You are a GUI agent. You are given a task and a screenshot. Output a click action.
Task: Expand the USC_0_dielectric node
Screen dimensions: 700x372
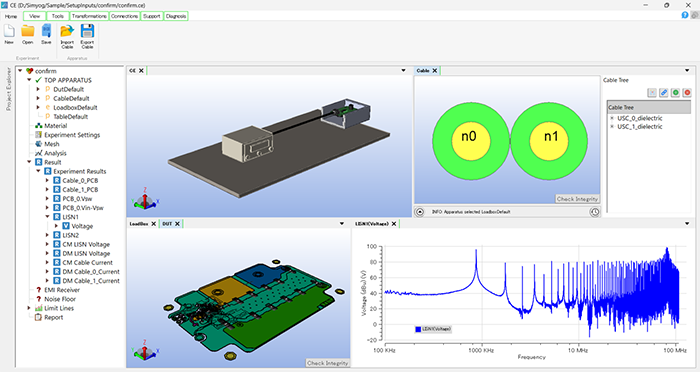pyautogui.click(x=612, y=118)
